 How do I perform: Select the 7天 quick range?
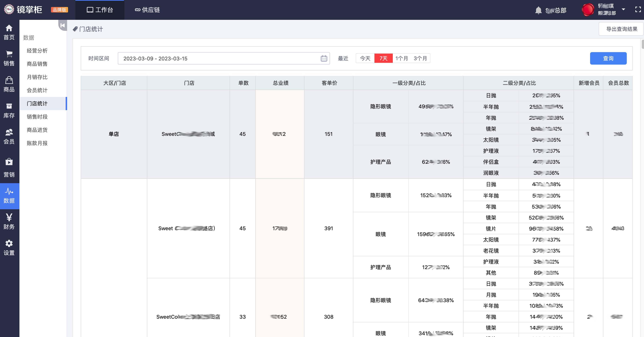(x=383, y=58)
